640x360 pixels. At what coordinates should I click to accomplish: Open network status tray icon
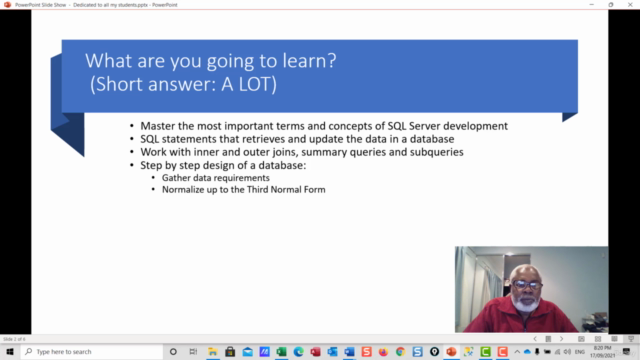click(558, 351)
